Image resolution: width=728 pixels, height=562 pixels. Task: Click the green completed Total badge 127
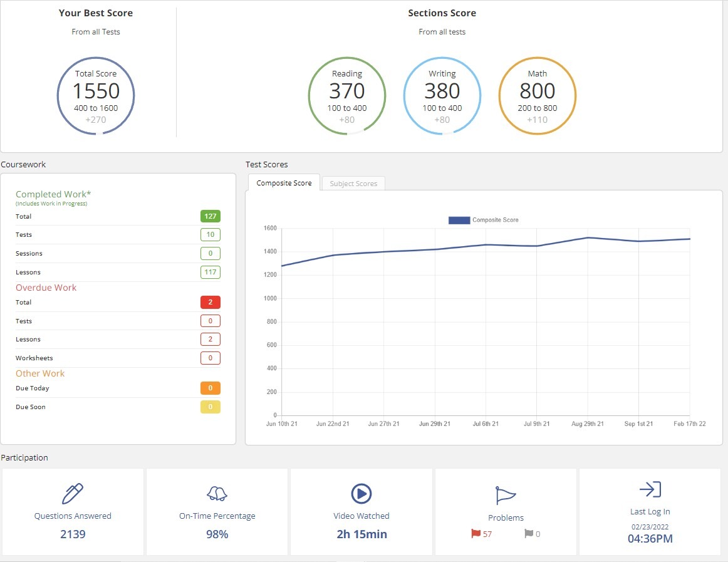tap(210, 216)
